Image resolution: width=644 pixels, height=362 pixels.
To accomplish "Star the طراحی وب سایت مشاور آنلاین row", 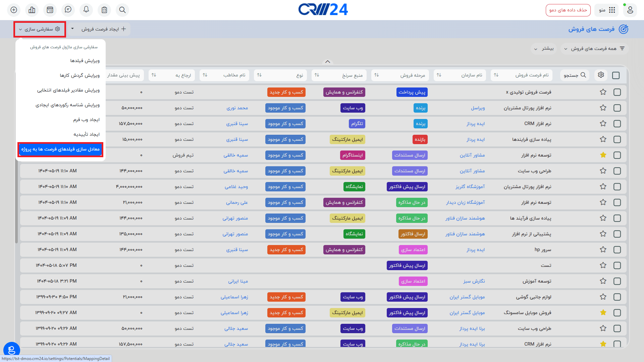I will pos(603,171).
